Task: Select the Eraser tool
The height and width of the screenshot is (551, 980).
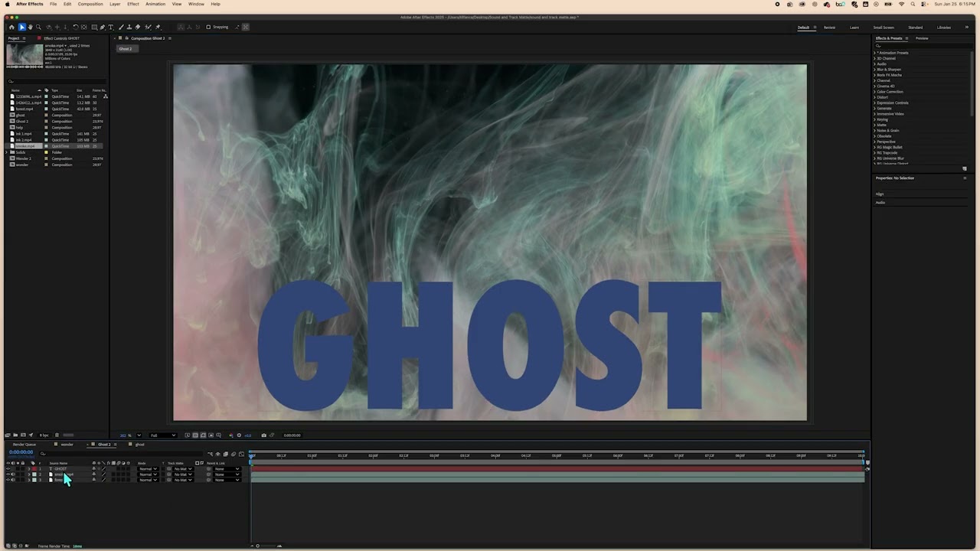Action: (x=138, y=27)
